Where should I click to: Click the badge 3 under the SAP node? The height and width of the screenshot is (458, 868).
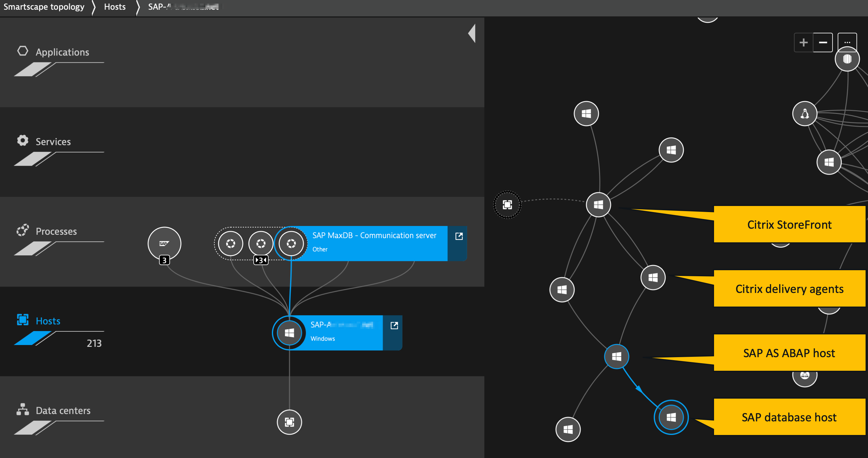164,260
